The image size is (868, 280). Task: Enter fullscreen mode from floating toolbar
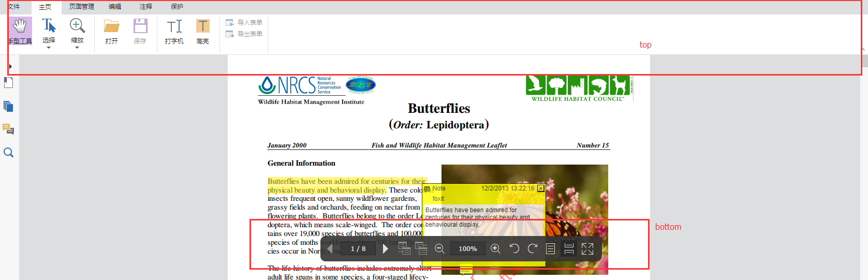pyautogui.click(x=587, y=249)
